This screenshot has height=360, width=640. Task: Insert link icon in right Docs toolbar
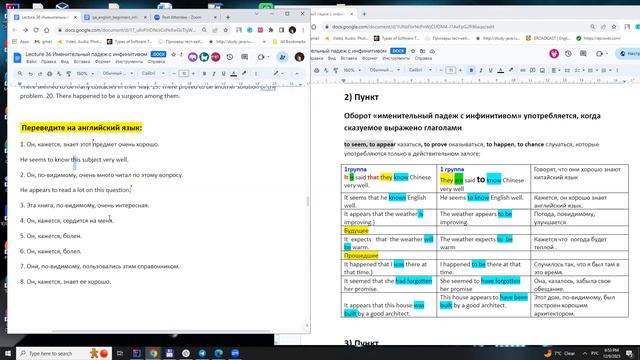pyautogui.click(x=522, y=70)
